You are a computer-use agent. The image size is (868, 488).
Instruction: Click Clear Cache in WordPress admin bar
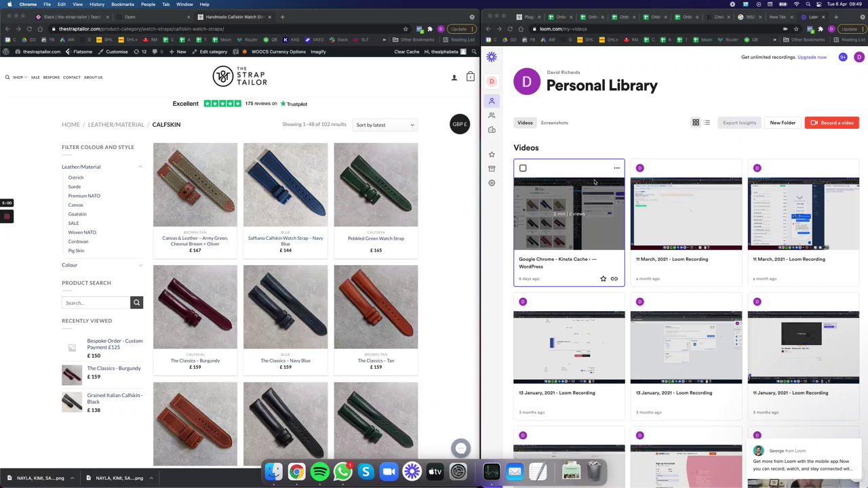407,52
